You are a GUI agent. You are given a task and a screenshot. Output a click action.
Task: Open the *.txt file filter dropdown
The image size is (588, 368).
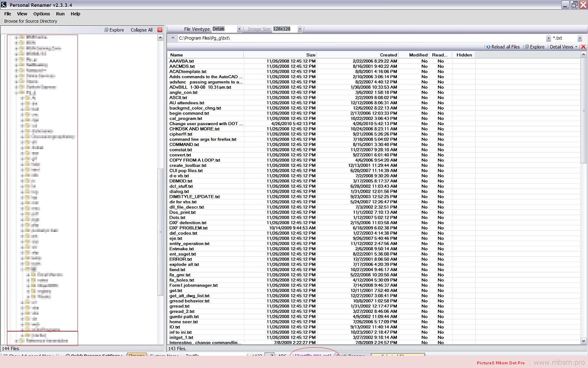click(x=579, y=38)
